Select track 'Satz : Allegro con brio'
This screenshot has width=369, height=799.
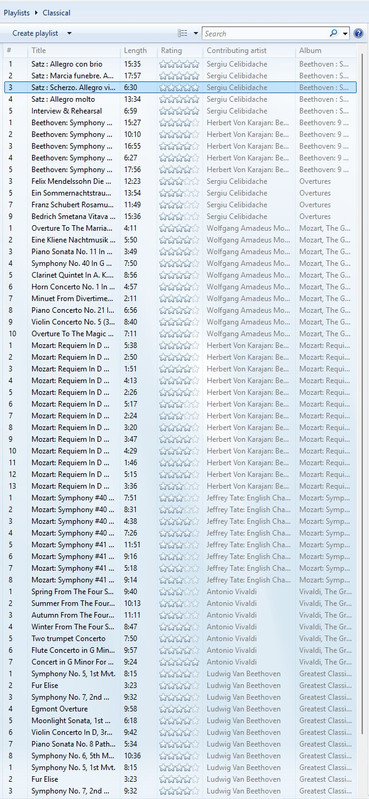click(180, 64)
